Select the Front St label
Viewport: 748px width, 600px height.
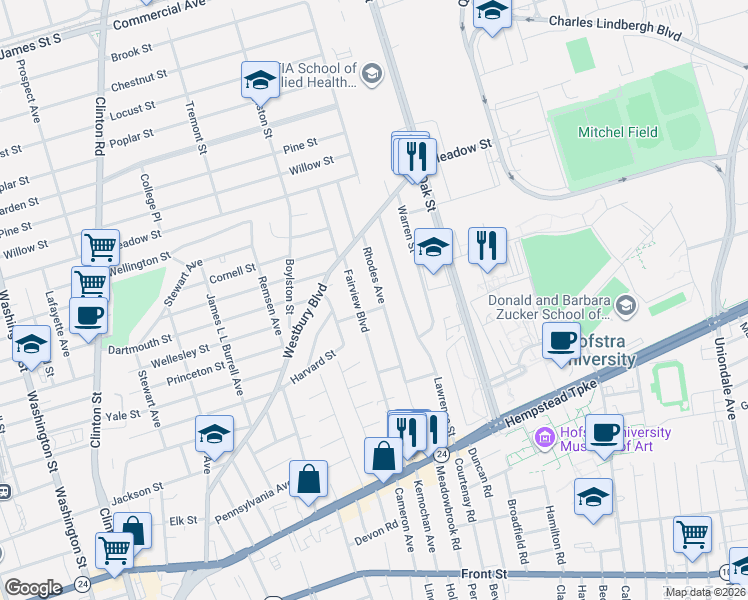coord(484,574)
